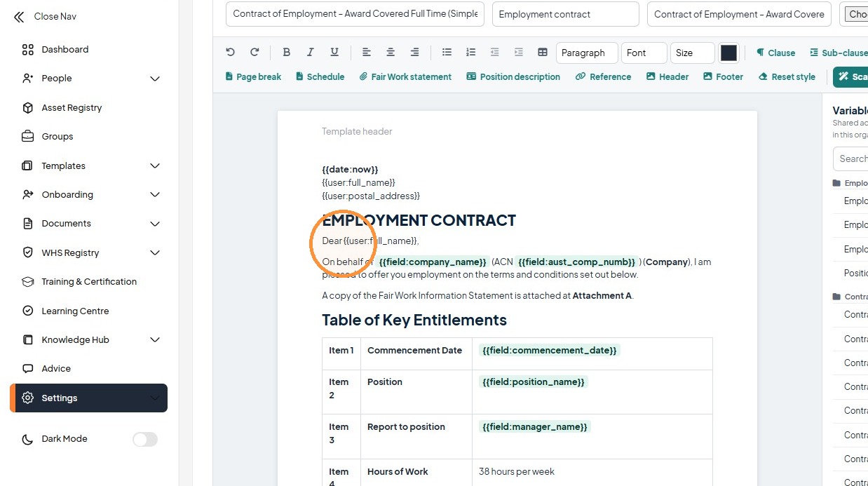Reset style of selection
This screenshot has width=868, height=486.
click(787, 77)
